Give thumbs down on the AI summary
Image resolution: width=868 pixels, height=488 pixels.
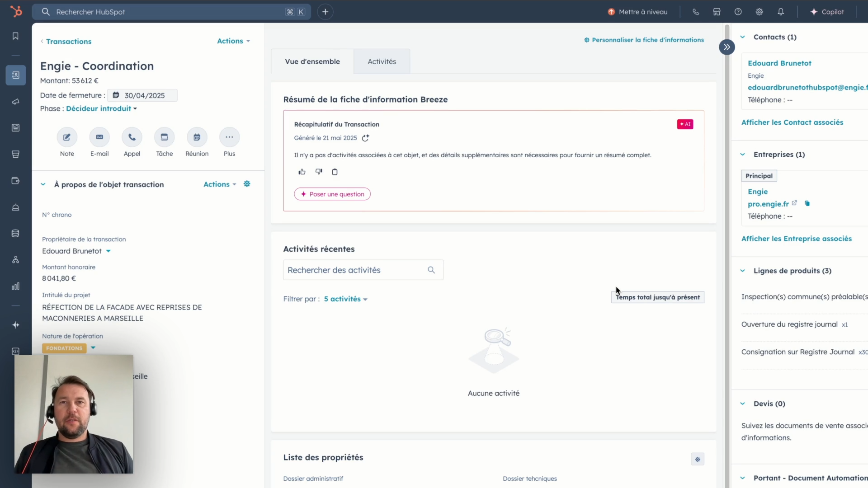tap(319, 172)
